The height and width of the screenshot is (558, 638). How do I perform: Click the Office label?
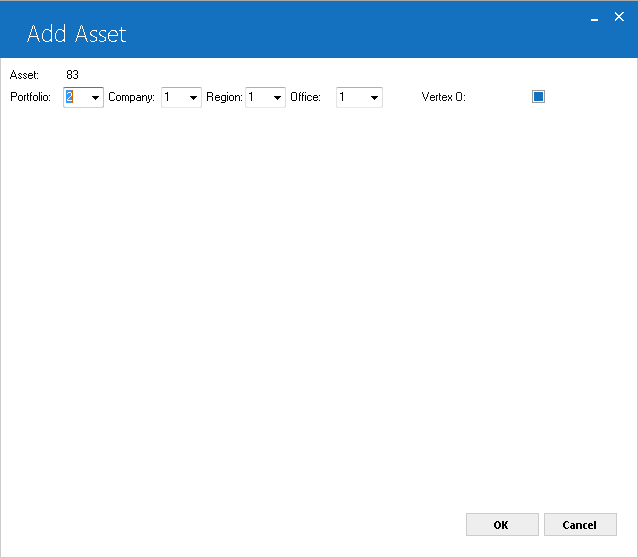pos(305,97)
